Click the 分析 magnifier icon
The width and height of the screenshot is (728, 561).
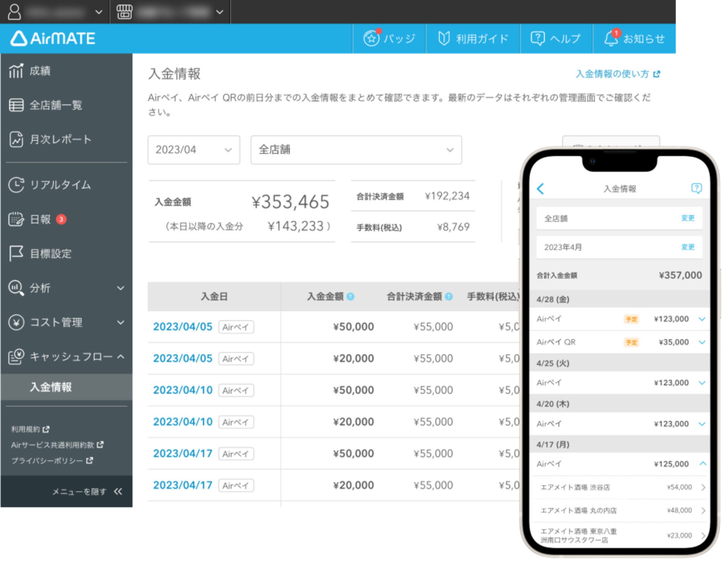(16, 288)
